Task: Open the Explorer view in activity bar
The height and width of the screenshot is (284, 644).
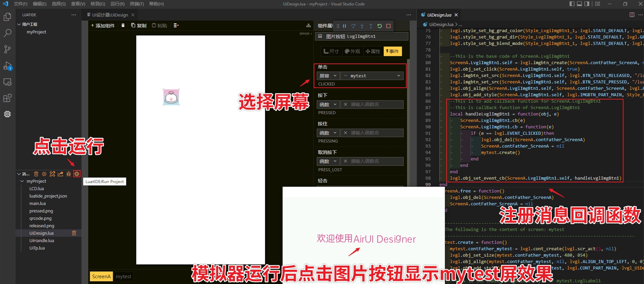Action: 7,17
